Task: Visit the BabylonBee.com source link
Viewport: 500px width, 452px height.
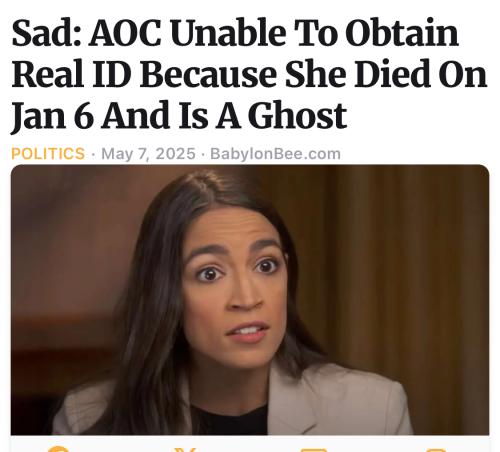Action: (x=275, y=154)
